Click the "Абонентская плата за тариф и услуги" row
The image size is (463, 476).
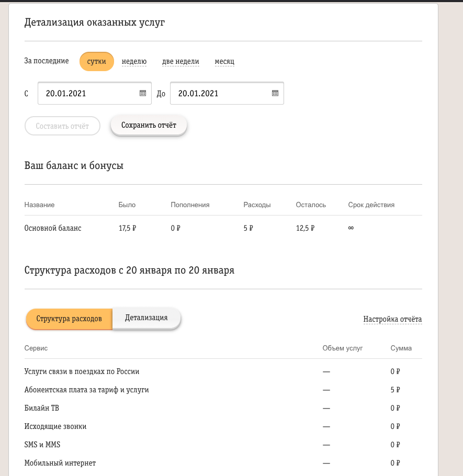pyautogui.click(x=223, y=390)
